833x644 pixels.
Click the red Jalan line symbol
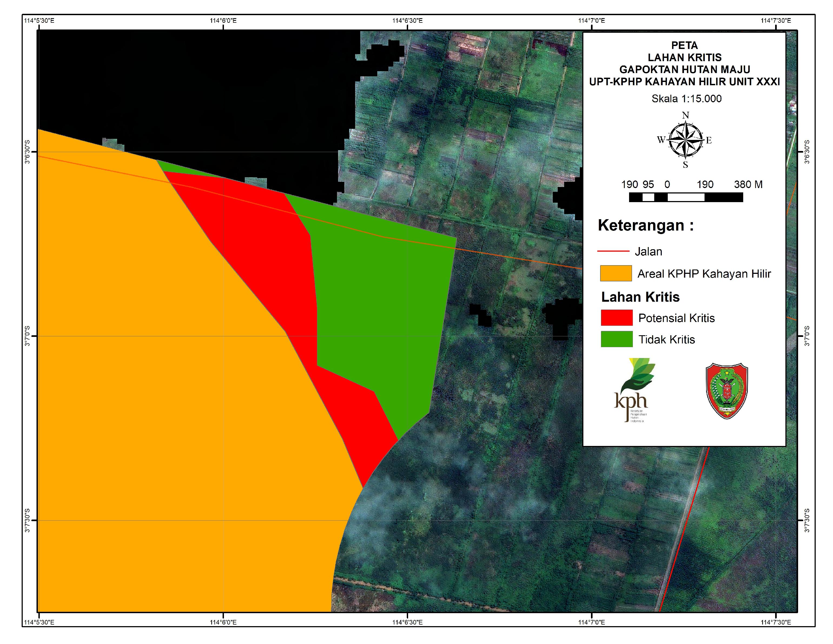click(x=613, y=251)
